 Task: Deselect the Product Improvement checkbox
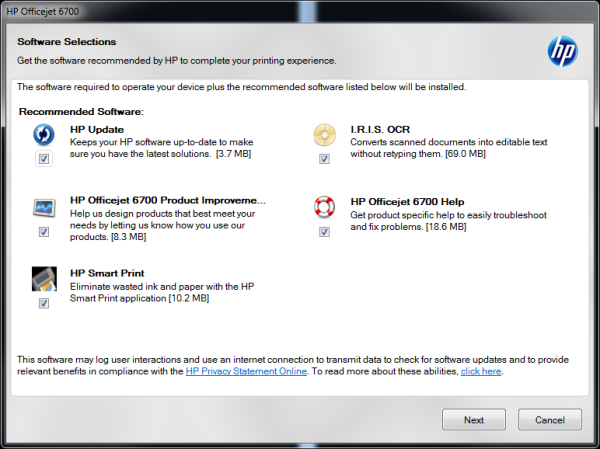coord(44,231)
